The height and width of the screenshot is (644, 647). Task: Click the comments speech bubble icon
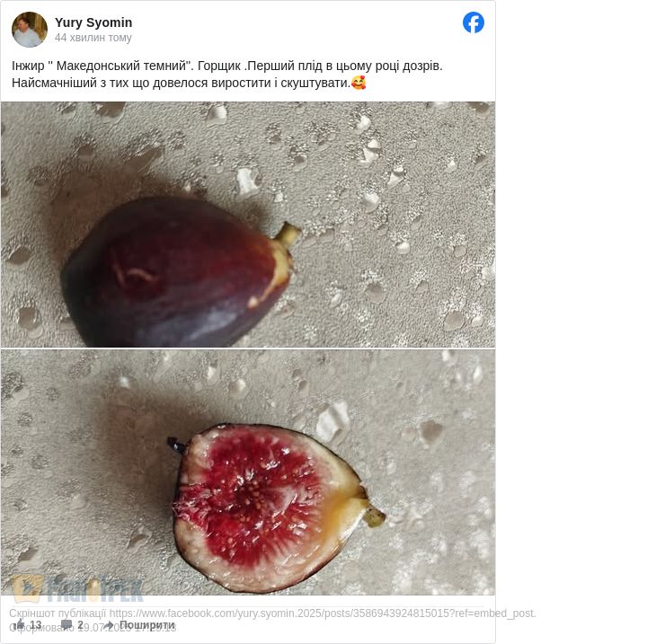click(x=66, y=625)
